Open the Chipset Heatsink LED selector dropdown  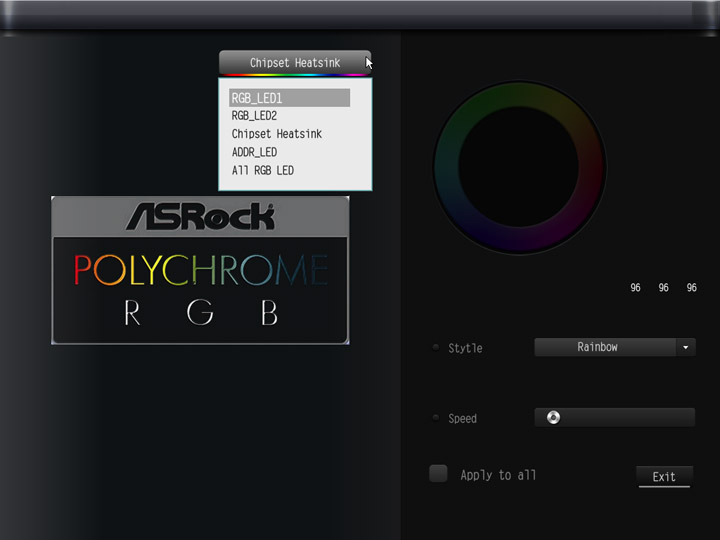click(x=295, y=62)
